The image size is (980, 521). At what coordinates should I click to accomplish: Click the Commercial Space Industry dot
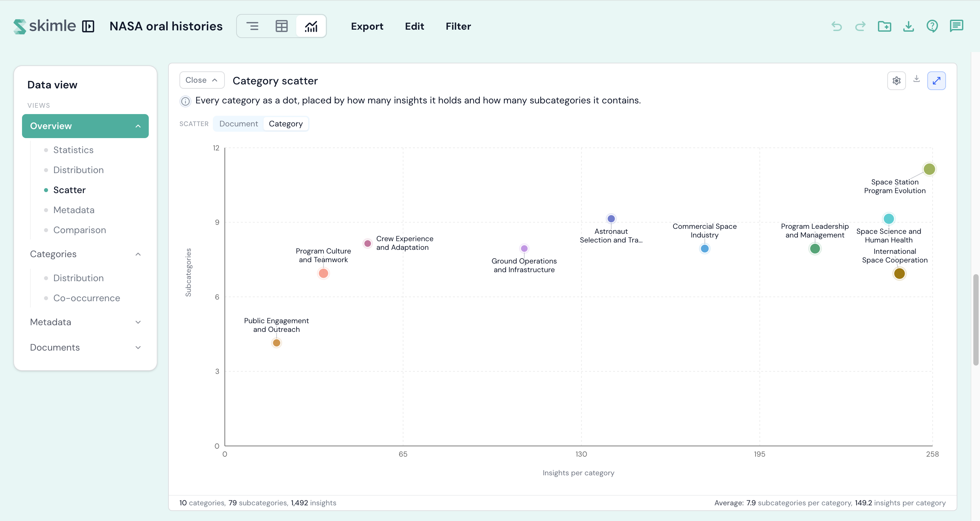704,249
